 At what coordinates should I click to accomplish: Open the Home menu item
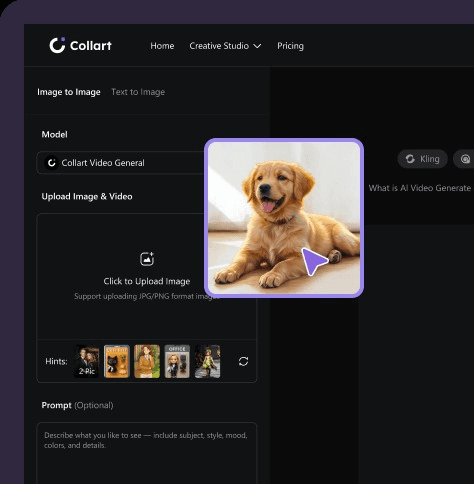[x=162, y=46]
